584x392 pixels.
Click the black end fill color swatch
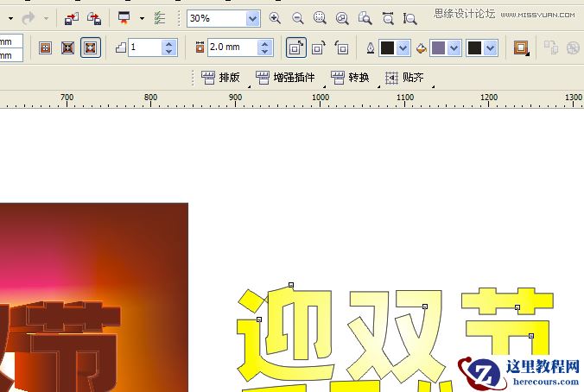pos(474,47)
